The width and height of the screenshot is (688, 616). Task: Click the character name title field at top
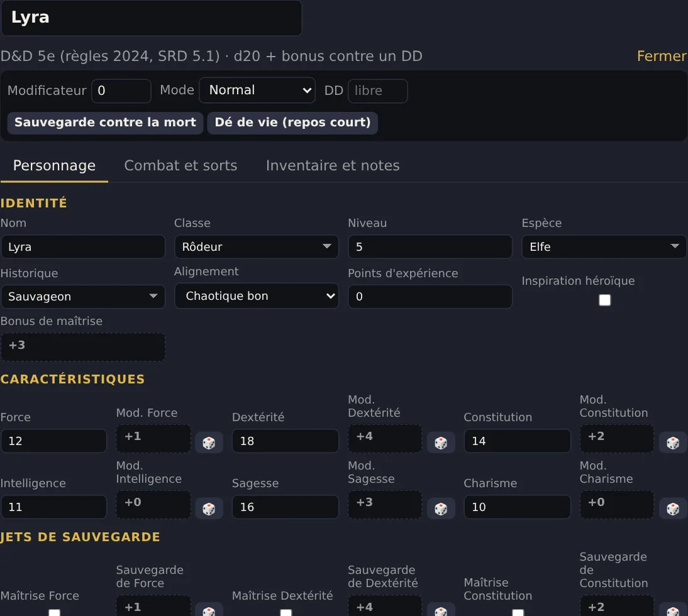pos(152,18)
